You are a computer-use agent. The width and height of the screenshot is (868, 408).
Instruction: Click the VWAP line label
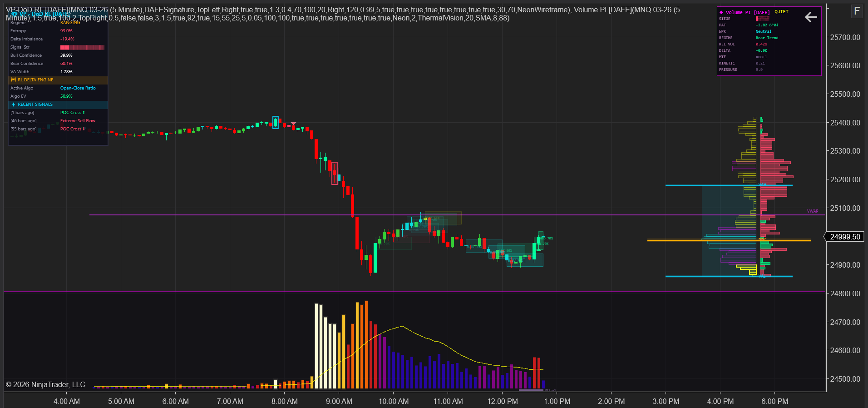[813, 211]
